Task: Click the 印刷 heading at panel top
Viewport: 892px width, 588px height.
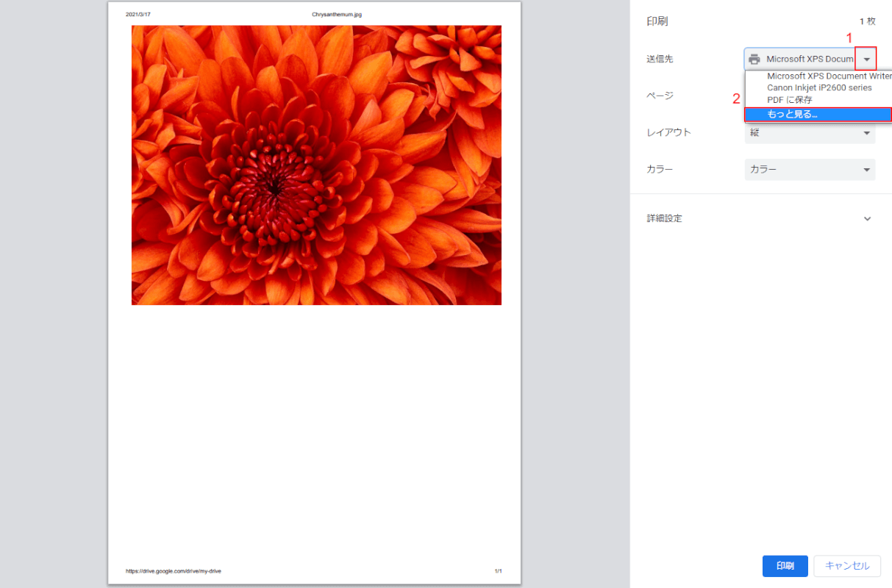Action: [657, 22]
